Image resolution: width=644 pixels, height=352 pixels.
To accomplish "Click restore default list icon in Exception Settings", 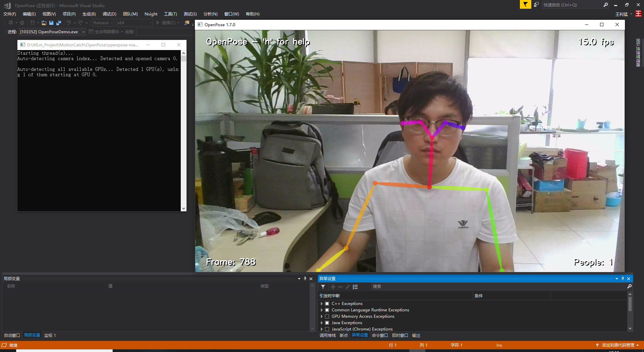I will click(x=355, y=287).
